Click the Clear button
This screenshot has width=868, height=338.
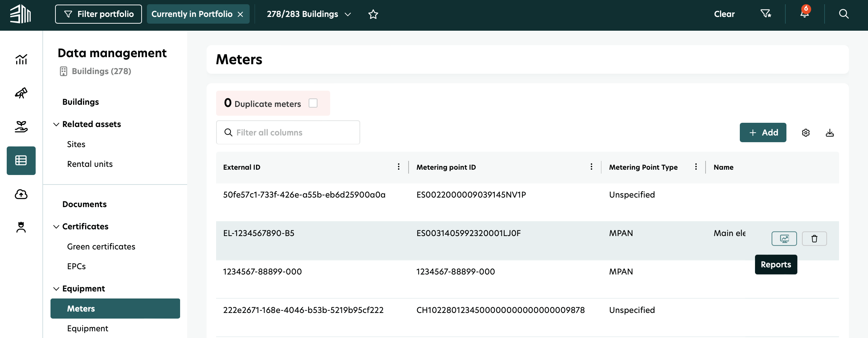[x=724, y=14]
